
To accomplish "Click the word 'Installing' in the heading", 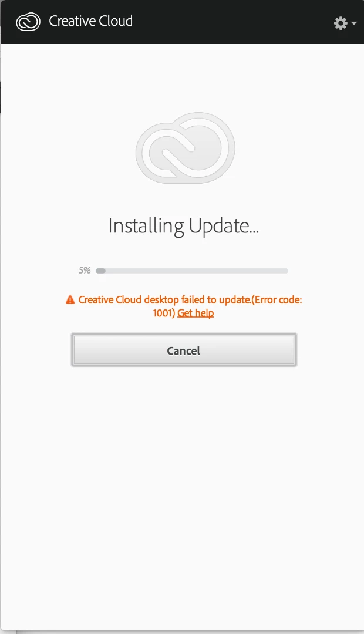I will [146, 226].
